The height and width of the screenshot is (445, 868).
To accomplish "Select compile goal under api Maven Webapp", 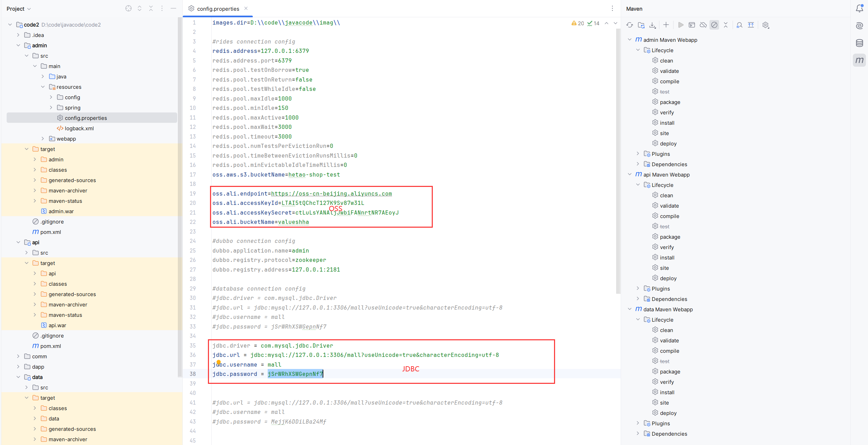I will tap(669, 216).
